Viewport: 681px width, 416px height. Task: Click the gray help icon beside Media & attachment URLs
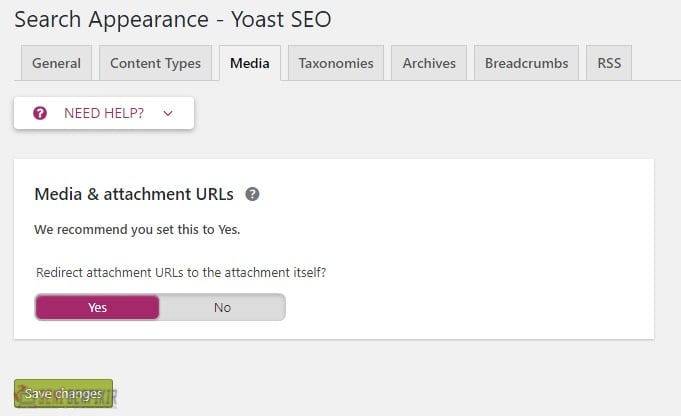tap(252, 194)
